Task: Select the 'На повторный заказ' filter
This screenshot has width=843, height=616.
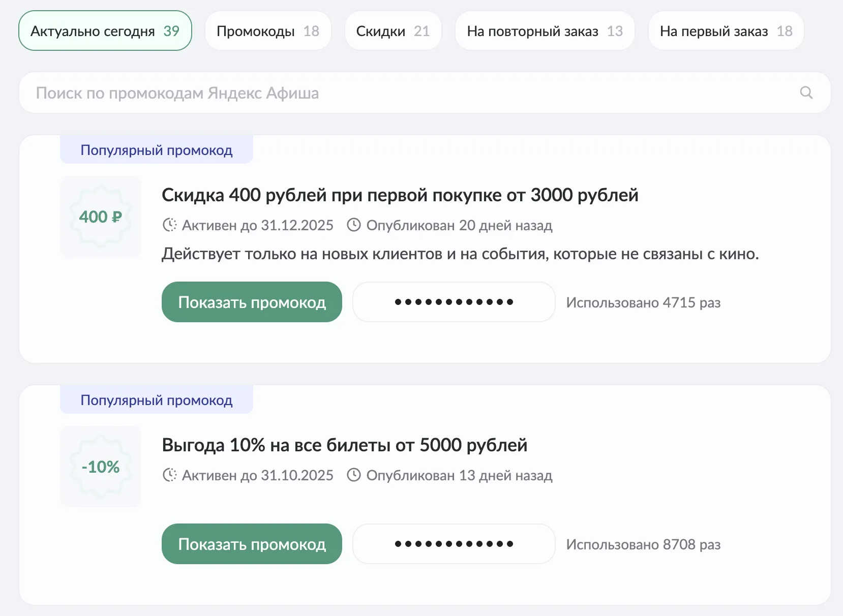Action: coord(545,31)
